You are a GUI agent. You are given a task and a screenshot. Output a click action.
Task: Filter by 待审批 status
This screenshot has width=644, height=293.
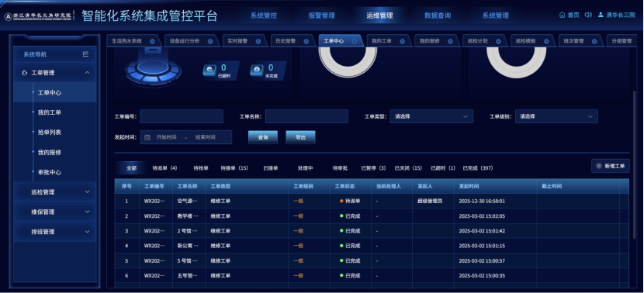point(340,168)
